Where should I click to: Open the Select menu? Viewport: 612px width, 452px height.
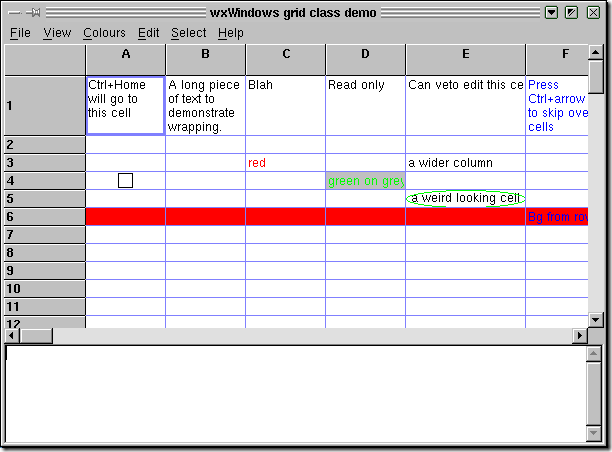pyautogui.click(x=189, y=33)
